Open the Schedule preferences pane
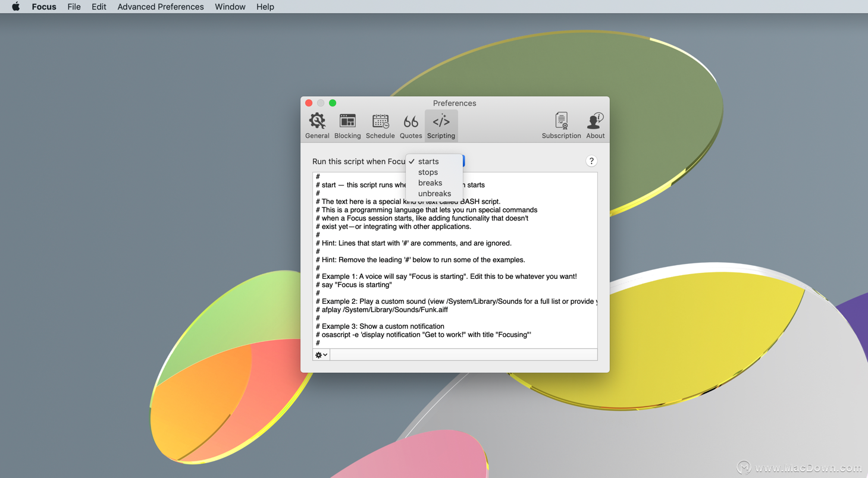This screenshot has width=868, height=478. [x=380, y=126]
